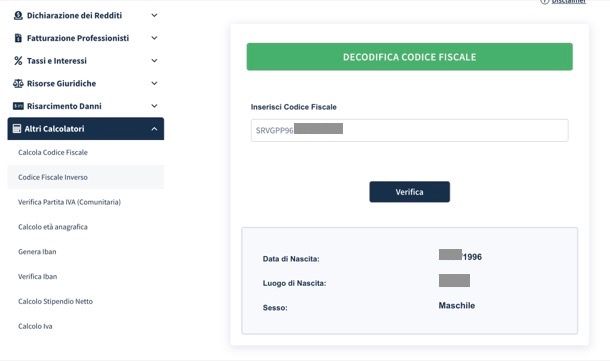
Task: Open Risorse Giuridiche menu label
Action: 61,84
